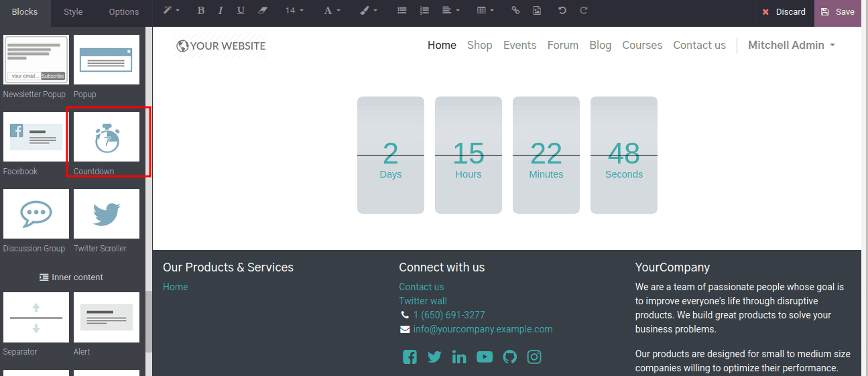
Task: Insert ordered numbered list
Action: click(x=424, y=11)
